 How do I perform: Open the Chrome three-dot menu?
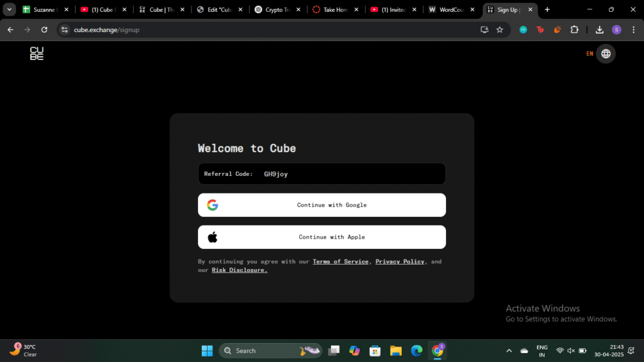pyautogui.click(x=634, y=30)
